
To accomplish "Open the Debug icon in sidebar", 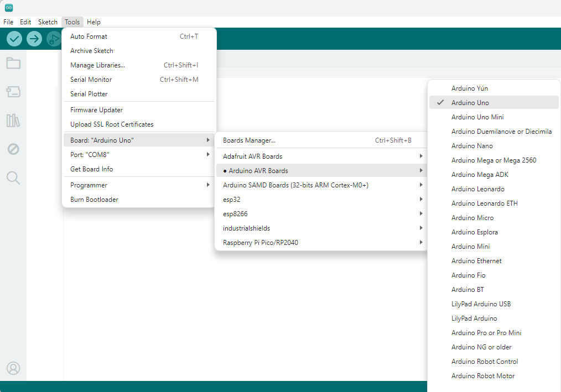I will point(13,149).
